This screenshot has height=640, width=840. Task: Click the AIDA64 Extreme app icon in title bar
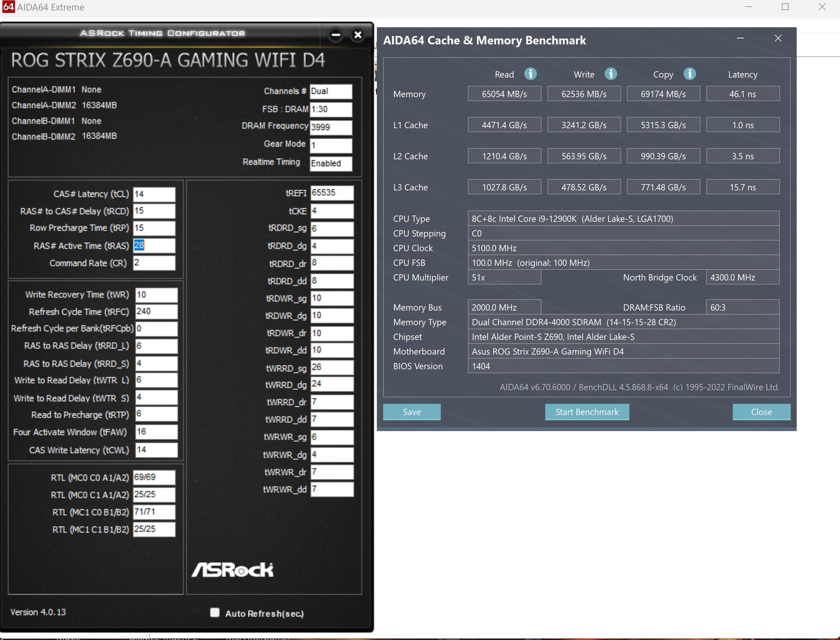click(8, 7)
